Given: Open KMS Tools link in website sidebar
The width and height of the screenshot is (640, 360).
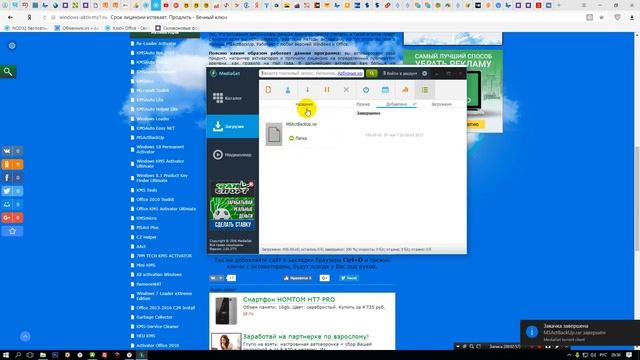Looking at the screenshot, I should (x=147, y=190).
